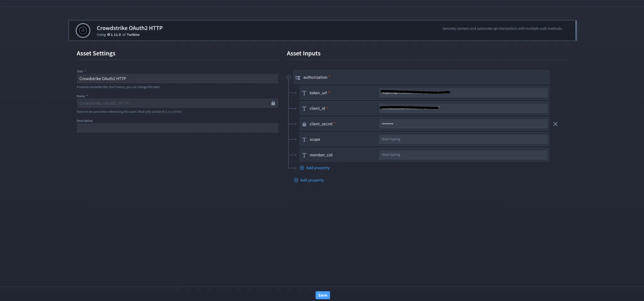Add a top-level property below authorization

[309, 180]
